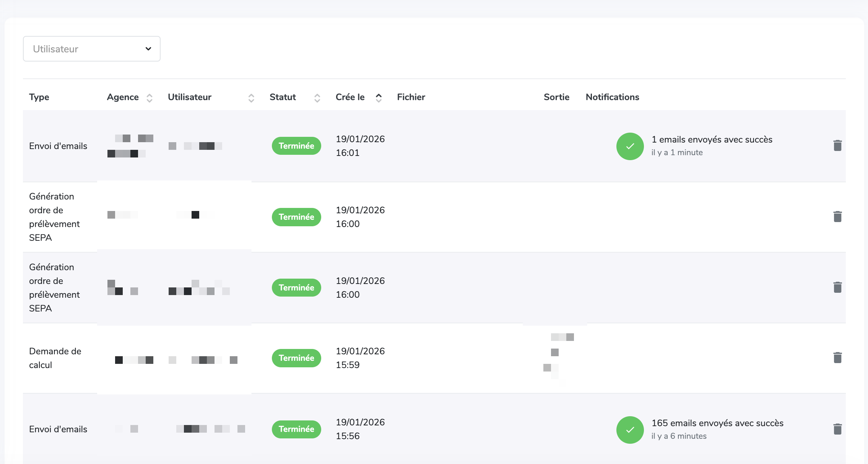This screenshot has width=868, height=464.
Task: Toggle sorting on the Statut column
Action: coord(317,97)
